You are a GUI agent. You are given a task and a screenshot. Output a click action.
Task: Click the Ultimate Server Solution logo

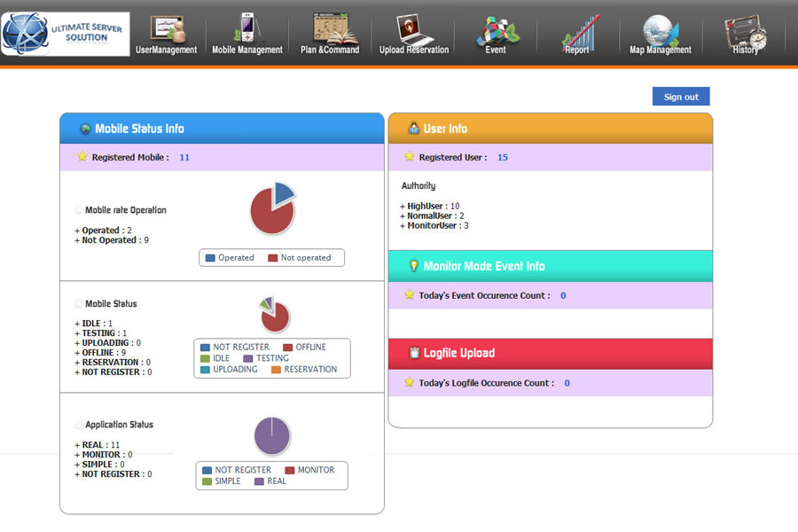coord(66,34)
